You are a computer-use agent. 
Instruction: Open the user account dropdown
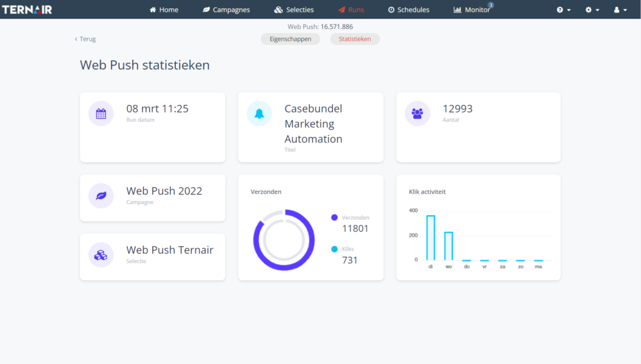(620, 10)
